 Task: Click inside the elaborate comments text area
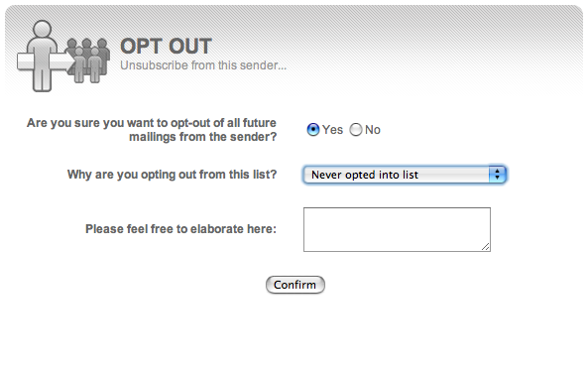pos(397,229)
